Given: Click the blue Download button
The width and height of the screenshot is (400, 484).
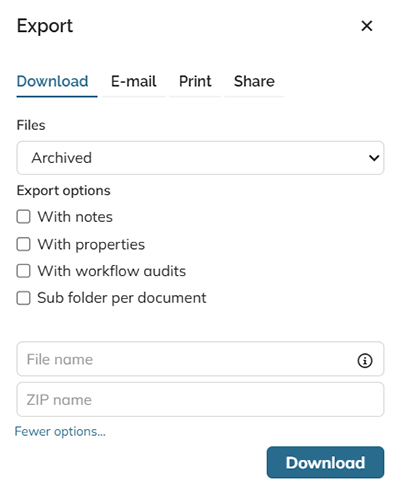Looking at the screenshot, I should pyautogui.click(x=325, y=462).
